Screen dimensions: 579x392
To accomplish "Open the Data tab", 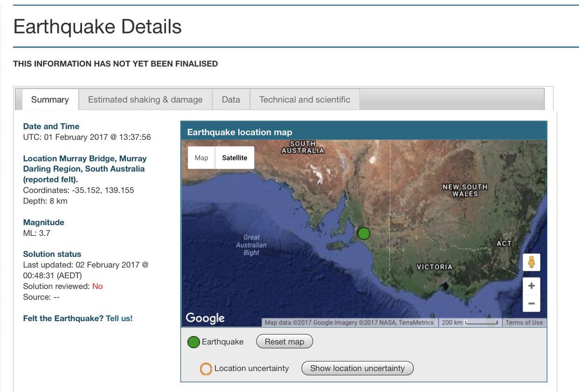I will point(231,100).
